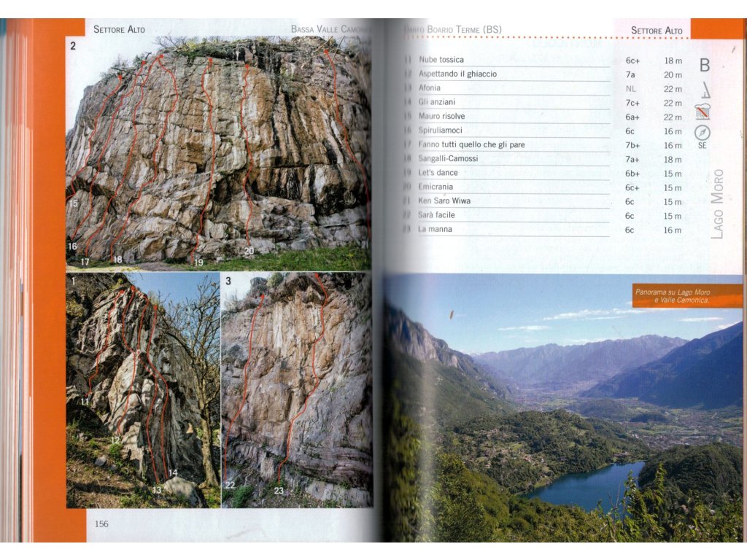The image size is (747, 560).
Task: Click route marker 18 on the cliff photo
Action: pyautogui.click(x=117, y=260)
